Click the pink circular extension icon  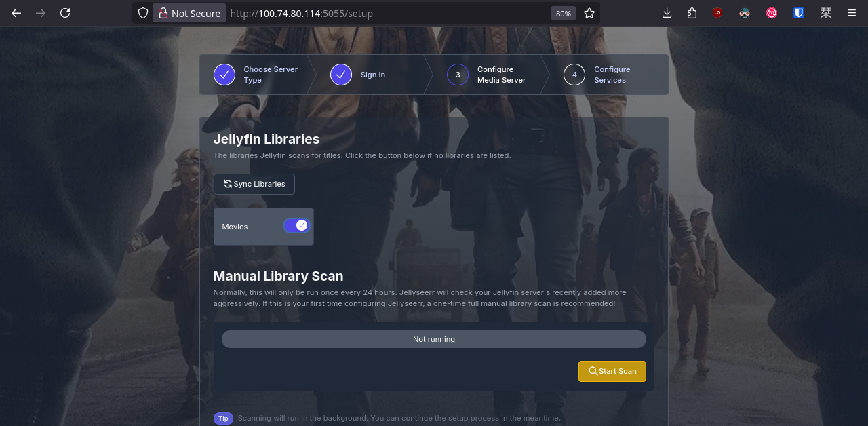[772, 13]
